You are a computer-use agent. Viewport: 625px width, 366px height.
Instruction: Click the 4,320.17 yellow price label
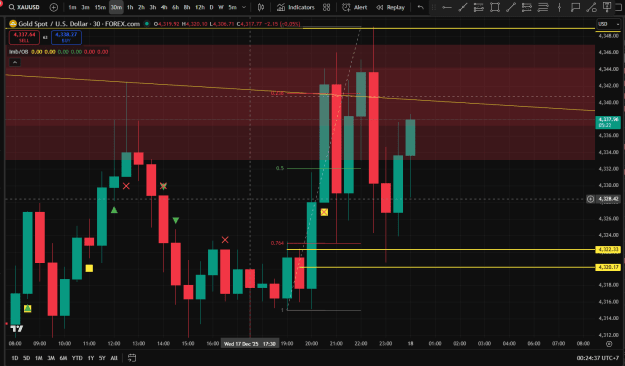(x=608, y=267)
